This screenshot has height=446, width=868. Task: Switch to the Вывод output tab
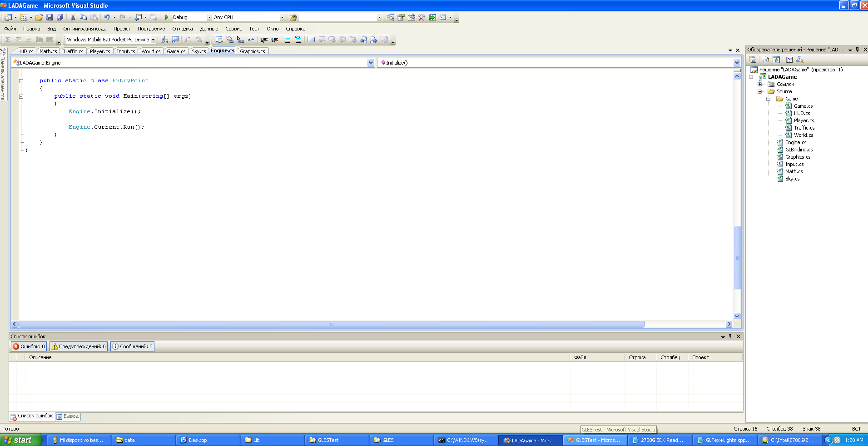(x=68, y=416)
